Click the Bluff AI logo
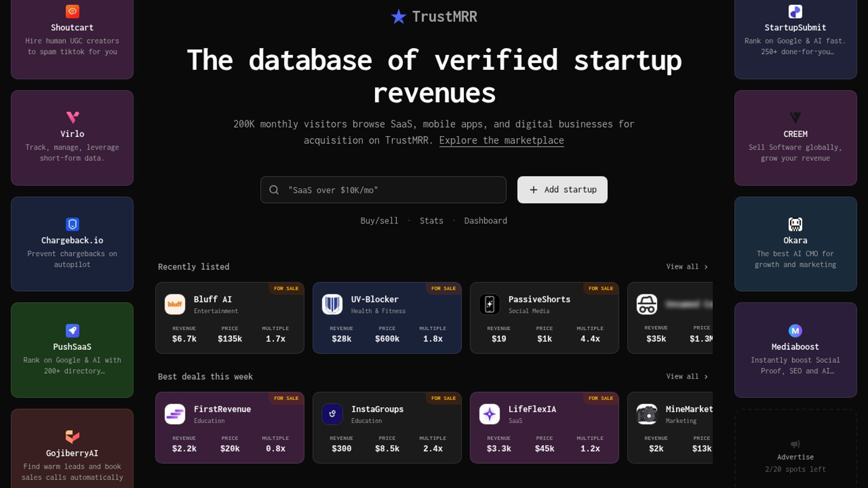This screenshot has height=488, width=868. (175, 305)
